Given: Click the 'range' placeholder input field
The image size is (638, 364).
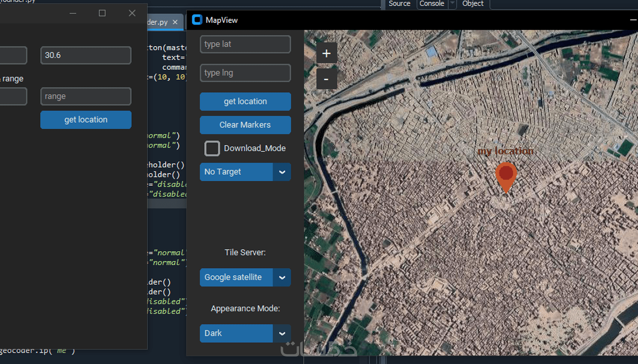Looking at the screenshot, I should pos(86,96).
